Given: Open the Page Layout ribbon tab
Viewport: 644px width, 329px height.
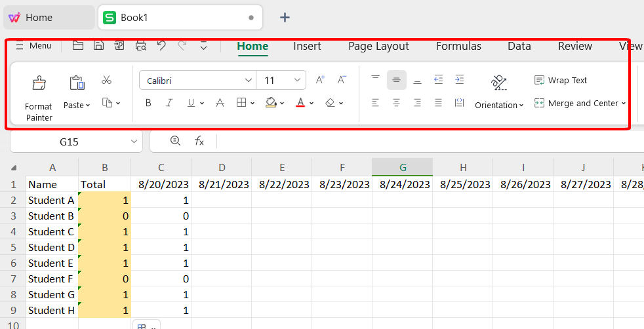Looking at the screenshot, I should 378,46.
